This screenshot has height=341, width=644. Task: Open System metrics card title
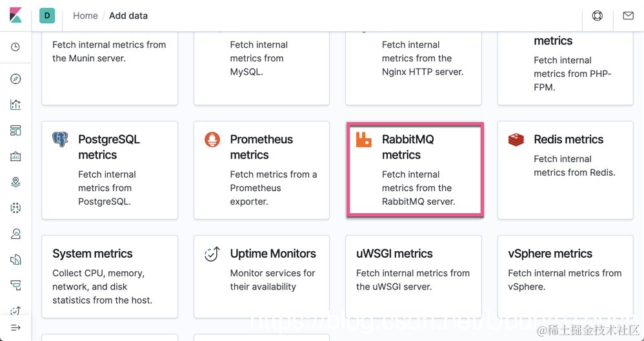92,254
